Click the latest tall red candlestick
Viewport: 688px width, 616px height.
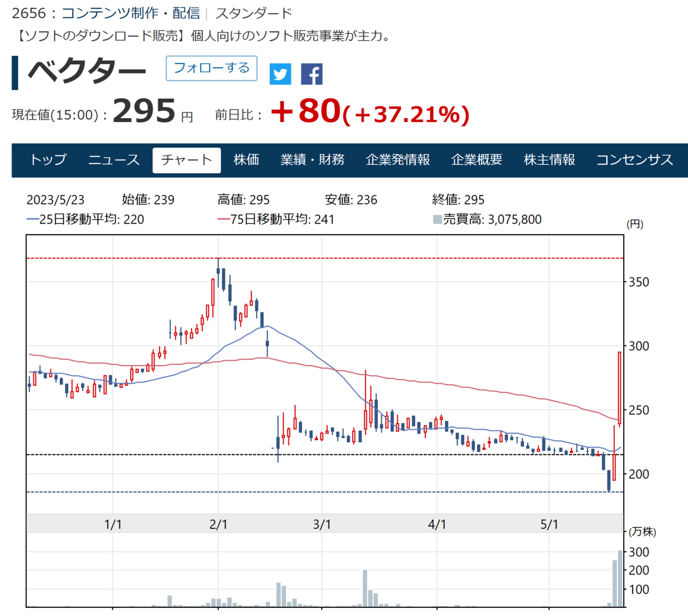click(x=620, y=388)
